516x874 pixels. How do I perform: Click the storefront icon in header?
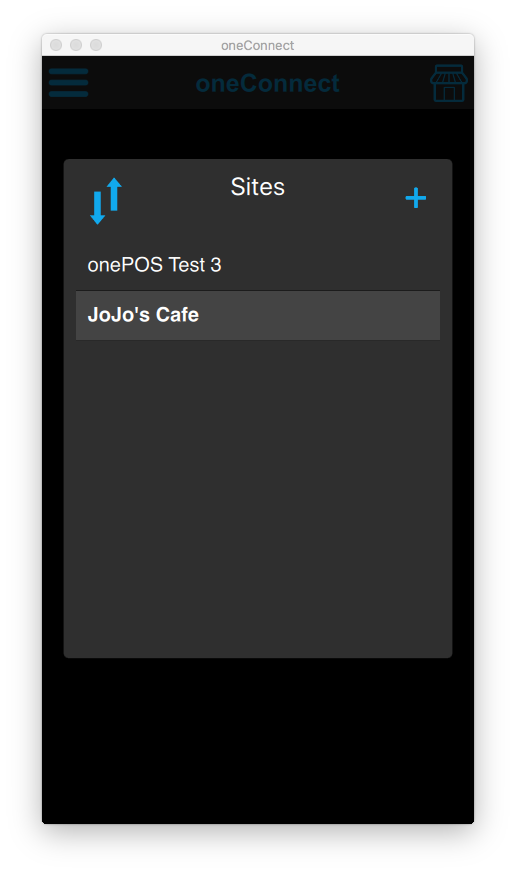point(449,83)
